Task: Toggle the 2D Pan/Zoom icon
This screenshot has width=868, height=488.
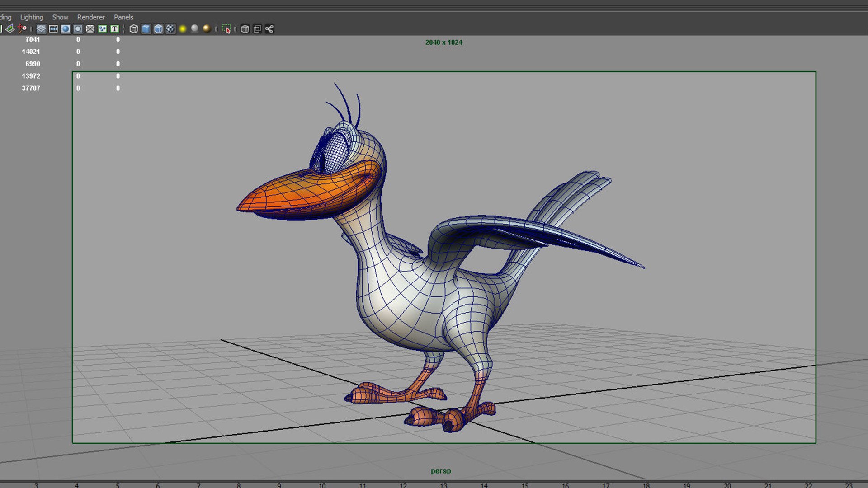Action: tap(22, 29)
